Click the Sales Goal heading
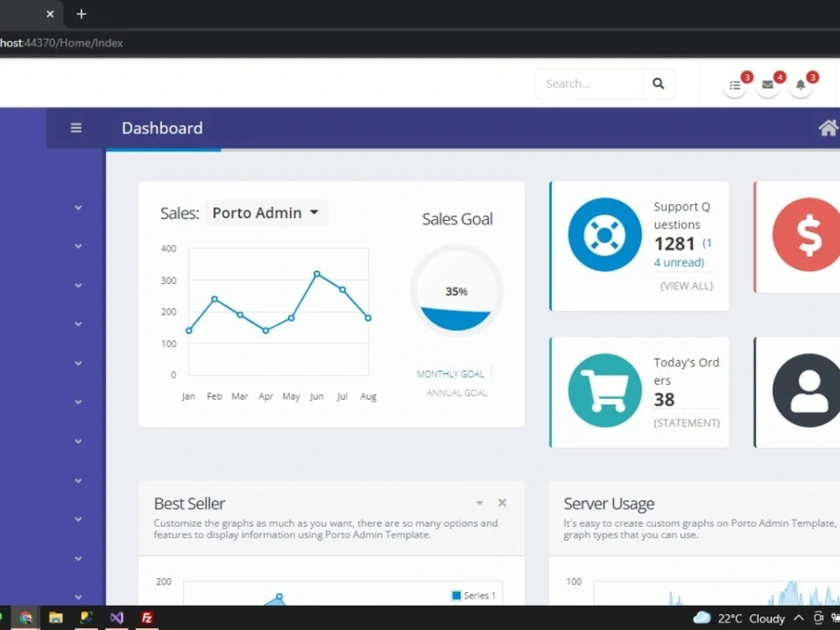This screenshot has height=630, width=840. pos(457,218)
